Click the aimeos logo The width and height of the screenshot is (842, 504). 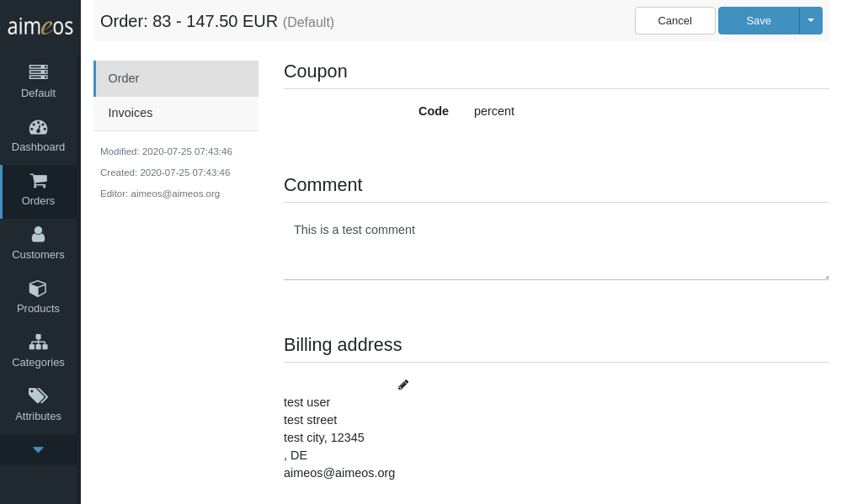[40, 26]
